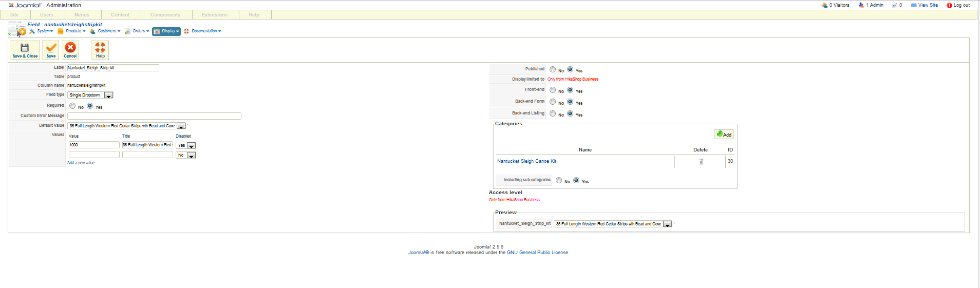Image resolution: width=980 pixels, height=288 pixels.
Task: Open the Users menu
Action: pyautogui.click(x=47, y=15)
